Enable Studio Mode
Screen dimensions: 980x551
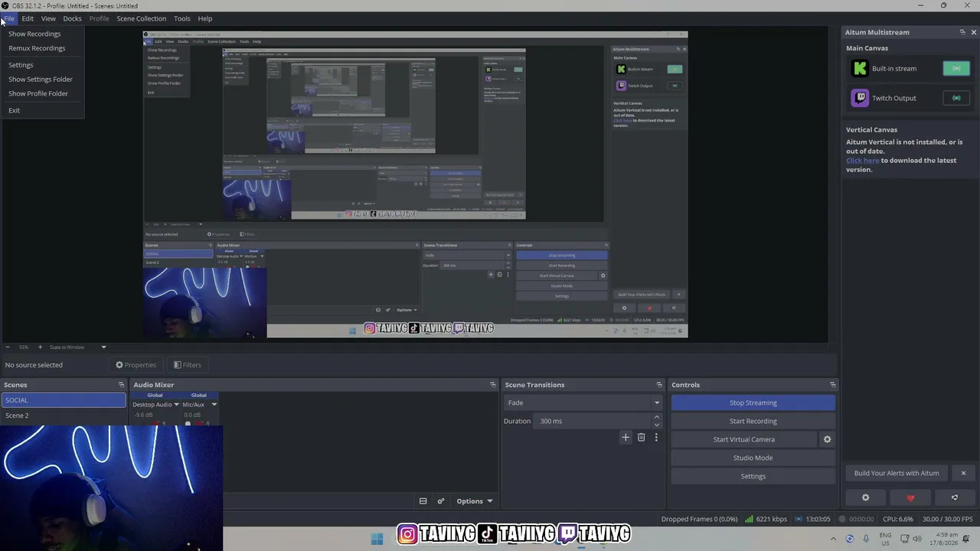click(x=753, y=458)
